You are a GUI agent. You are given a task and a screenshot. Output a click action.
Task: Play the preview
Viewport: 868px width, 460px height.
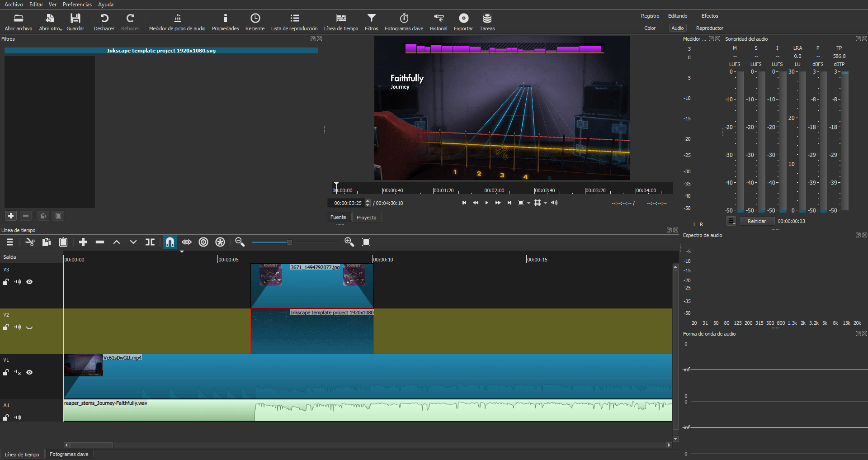click(x=486, y=203)
